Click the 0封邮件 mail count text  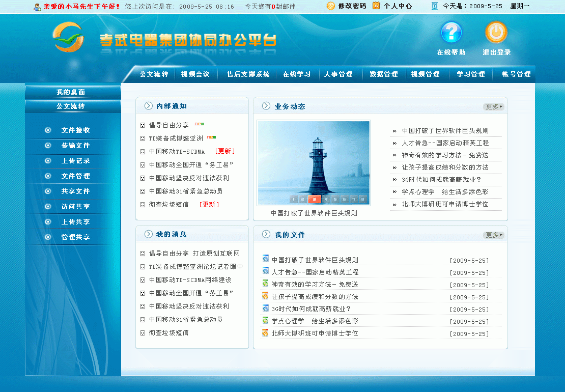283,7
